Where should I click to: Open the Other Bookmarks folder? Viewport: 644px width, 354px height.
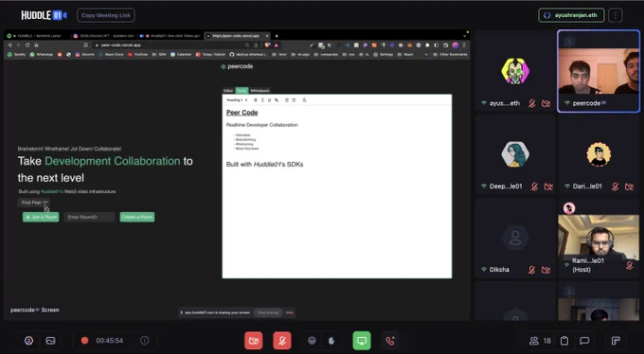tap(451, 54)
